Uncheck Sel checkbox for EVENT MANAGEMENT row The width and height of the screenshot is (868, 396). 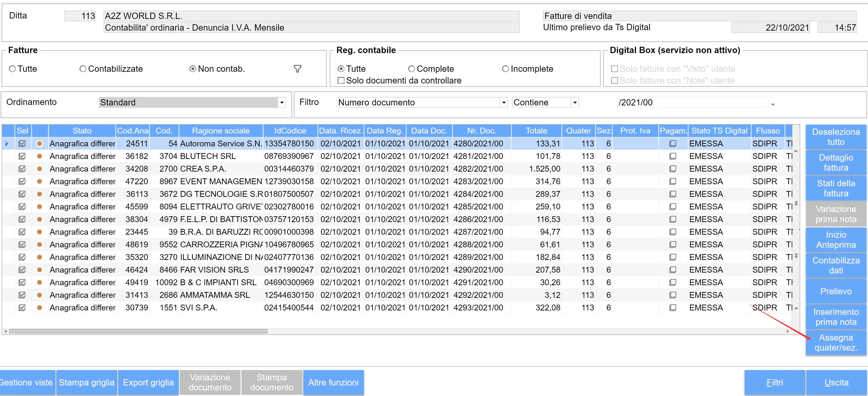click(22, 181)
